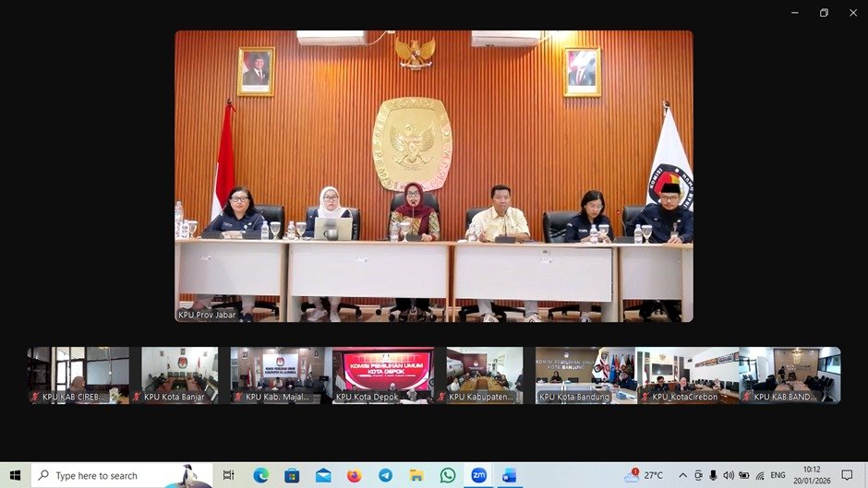Open the Mail app in taskbar
The width and height of the screenshot is (868, 488).
coord(323,475)
